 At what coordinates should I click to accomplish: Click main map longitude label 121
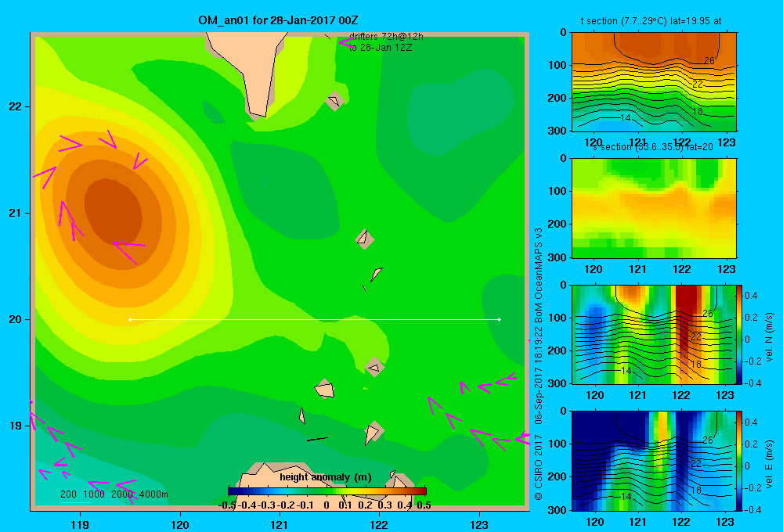tap(280, 524)
